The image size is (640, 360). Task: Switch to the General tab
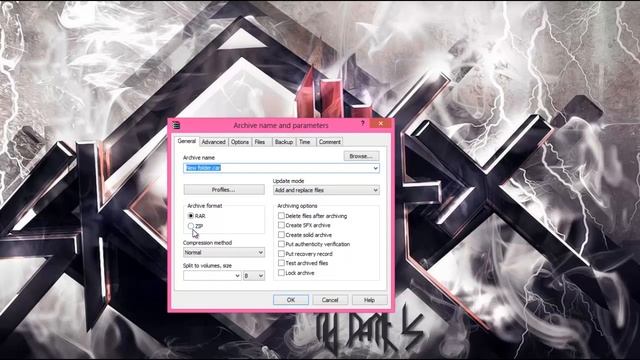[x=187, y=141]
